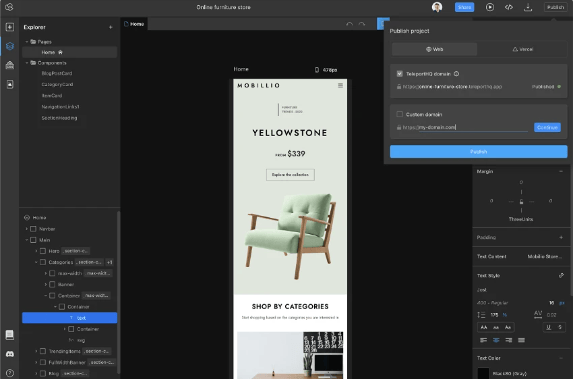Apply capitalize Aa text transform
This screenshot has width=573, height=379.
point(508,327)
